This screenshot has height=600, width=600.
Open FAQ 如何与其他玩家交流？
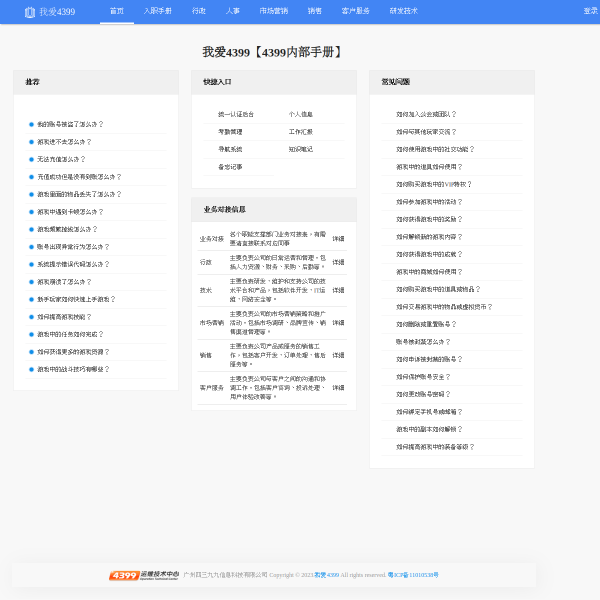(426, 132)
